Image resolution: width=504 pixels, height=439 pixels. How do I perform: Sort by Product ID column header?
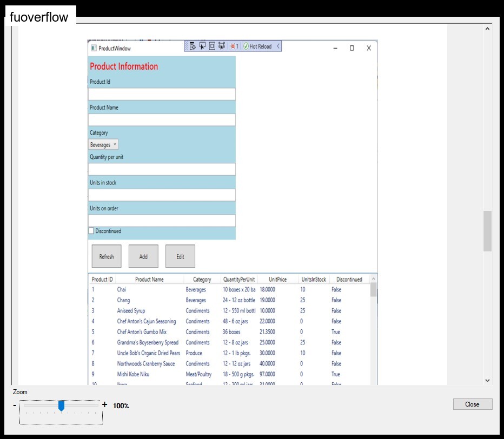102,280
